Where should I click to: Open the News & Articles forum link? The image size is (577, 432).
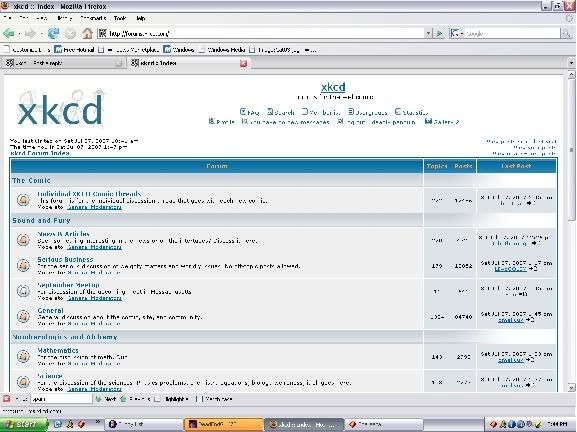63,234
